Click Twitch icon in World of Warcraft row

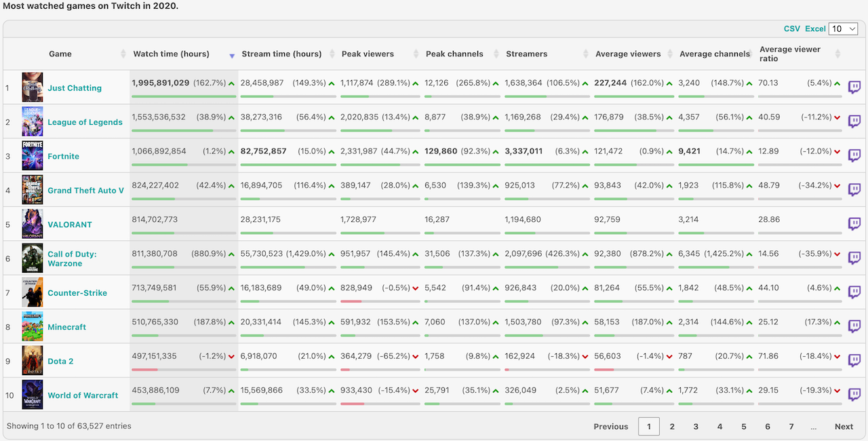pos(854,395)
